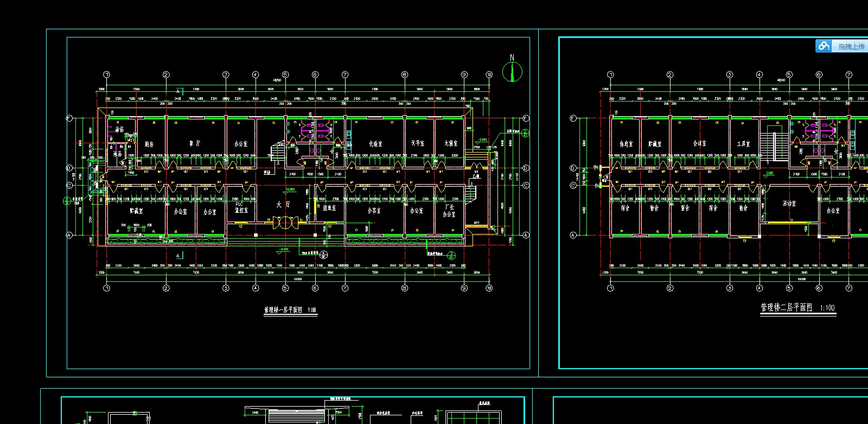Click axis bubble 10 at top of first floor plan

[x=489, y=75]
